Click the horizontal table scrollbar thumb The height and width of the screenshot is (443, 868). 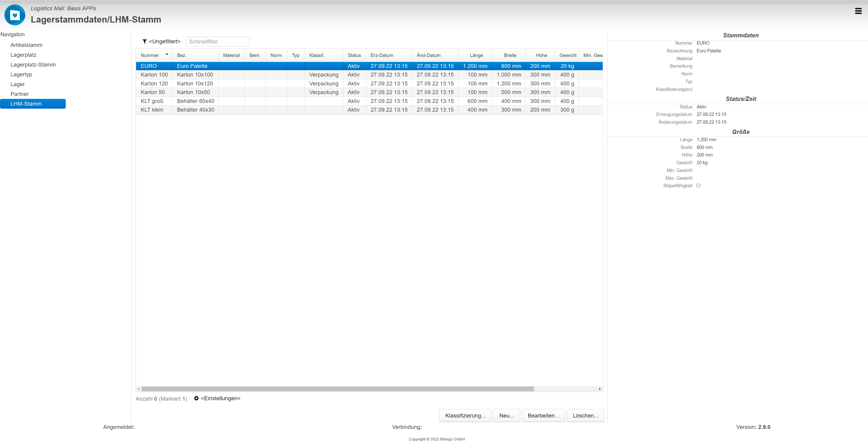[x=338, y=389]
